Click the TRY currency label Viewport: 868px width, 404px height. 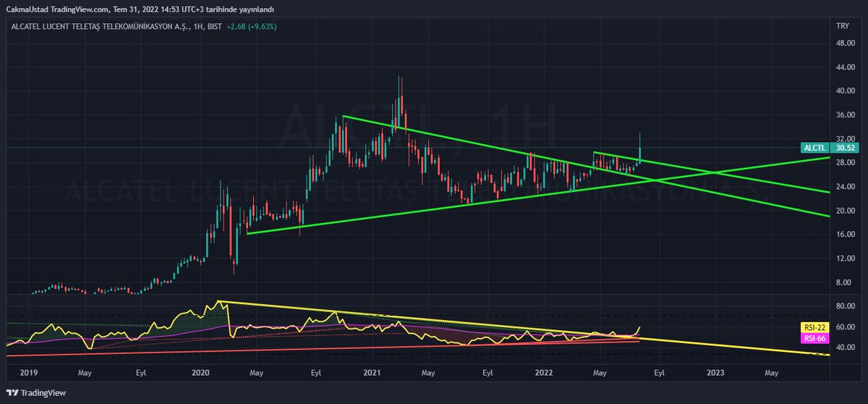842,25
